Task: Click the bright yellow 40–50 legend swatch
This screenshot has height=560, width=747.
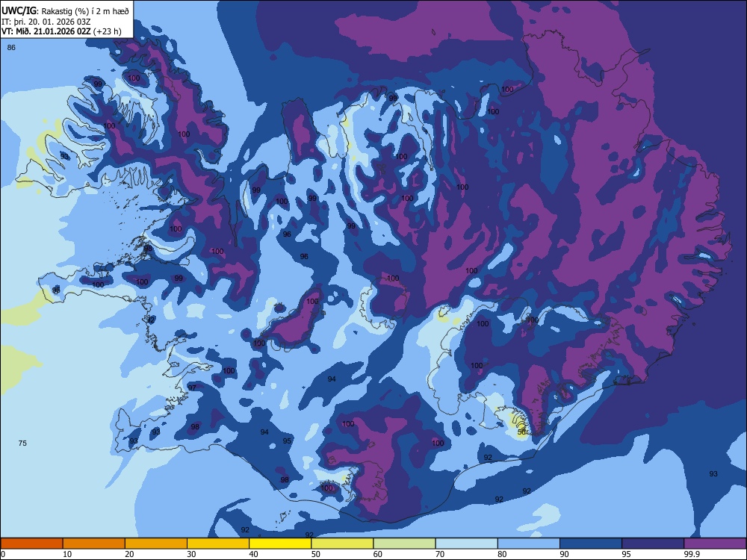Action: [x=280, y=544]
